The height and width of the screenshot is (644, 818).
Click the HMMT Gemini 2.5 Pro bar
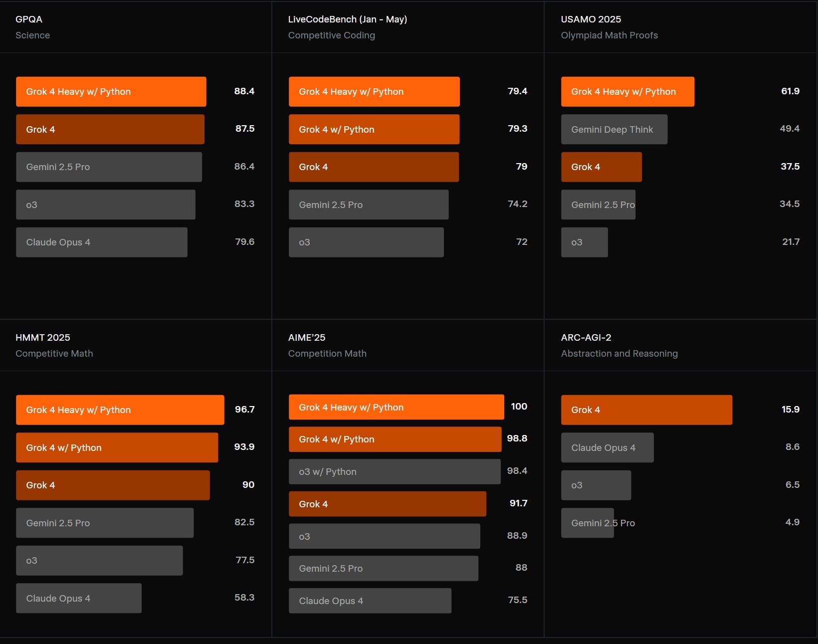[105, 523]
